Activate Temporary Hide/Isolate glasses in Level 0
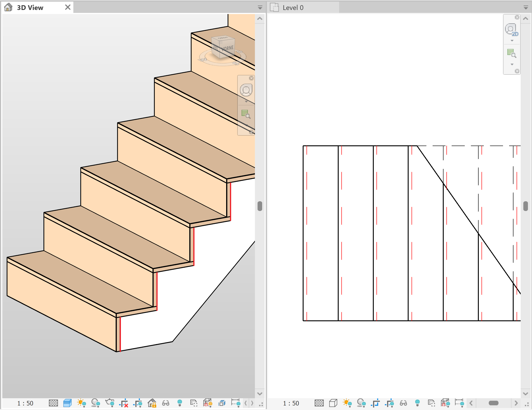 click(x=404, y=403)
